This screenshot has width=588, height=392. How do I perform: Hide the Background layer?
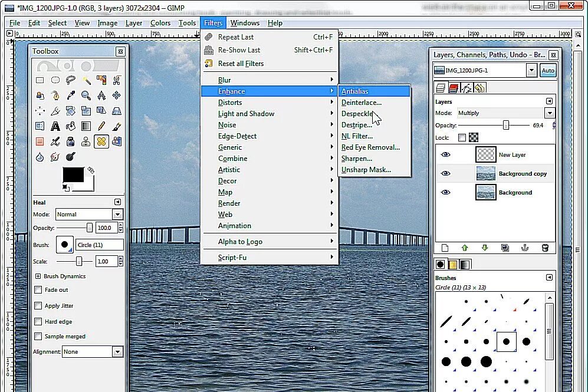coord(445,192)
